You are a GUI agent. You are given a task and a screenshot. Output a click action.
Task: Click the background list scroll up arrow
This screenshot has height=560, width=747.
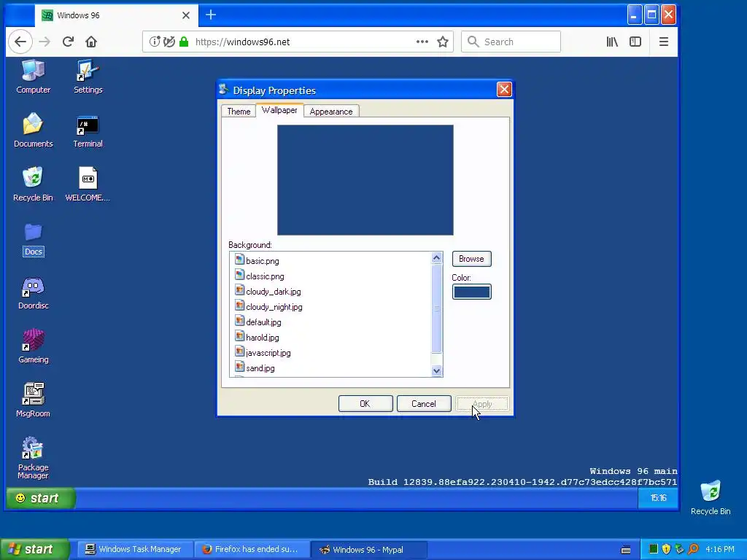[436, 257]
